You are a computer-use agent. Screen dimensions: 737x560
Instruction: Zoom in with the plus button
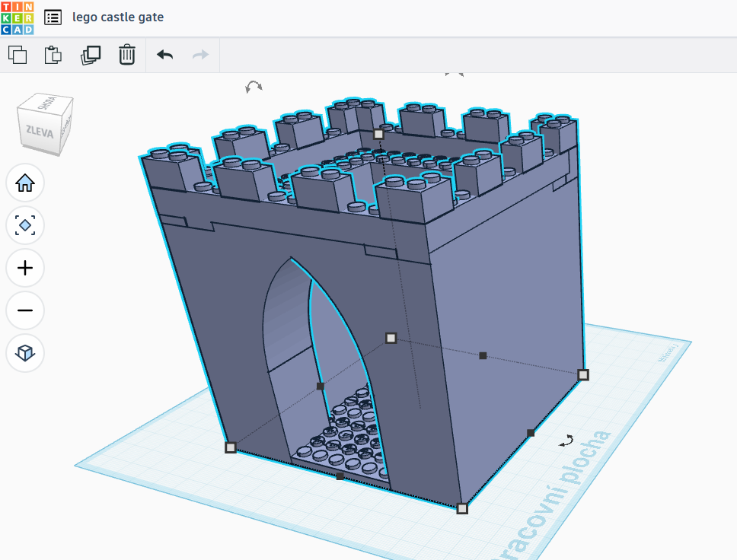(25, 268)
